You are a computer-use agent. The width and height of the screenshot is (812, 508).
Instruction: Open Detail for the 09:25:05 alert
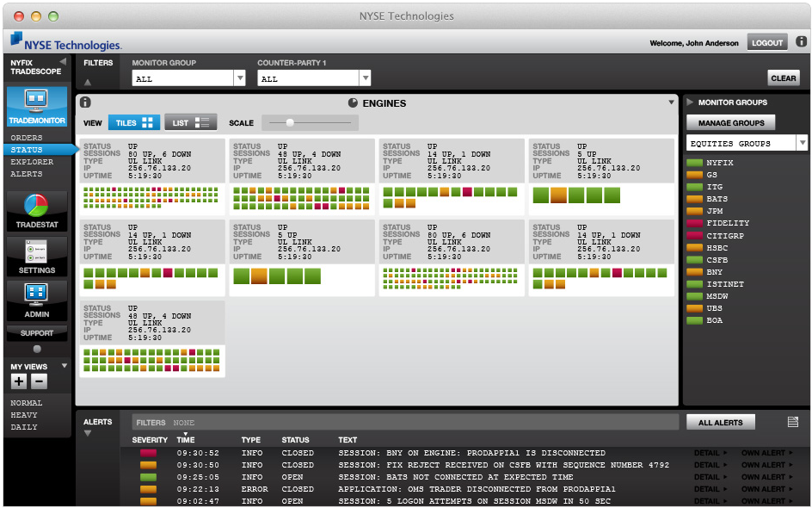click(710, 477)
